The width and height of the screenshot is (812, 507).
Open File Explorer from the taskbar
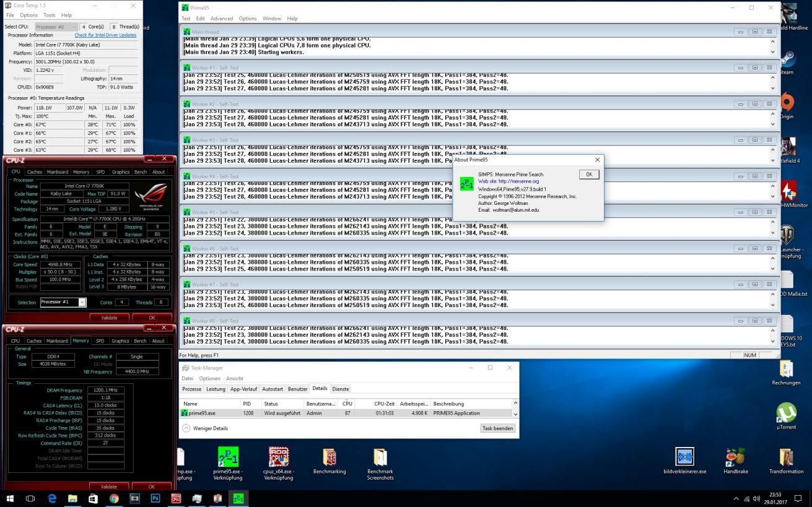pos(72,498)
